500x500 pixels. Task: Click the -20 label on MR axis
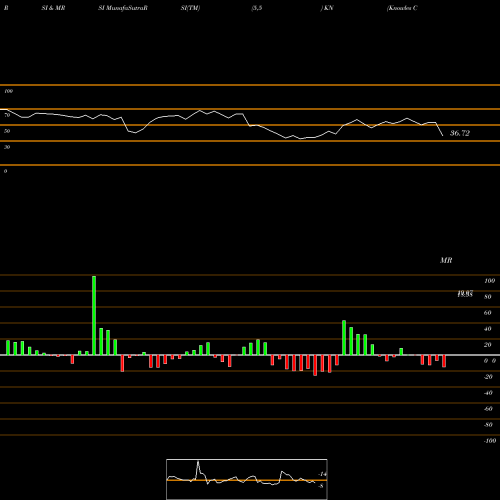pos(488,377)
